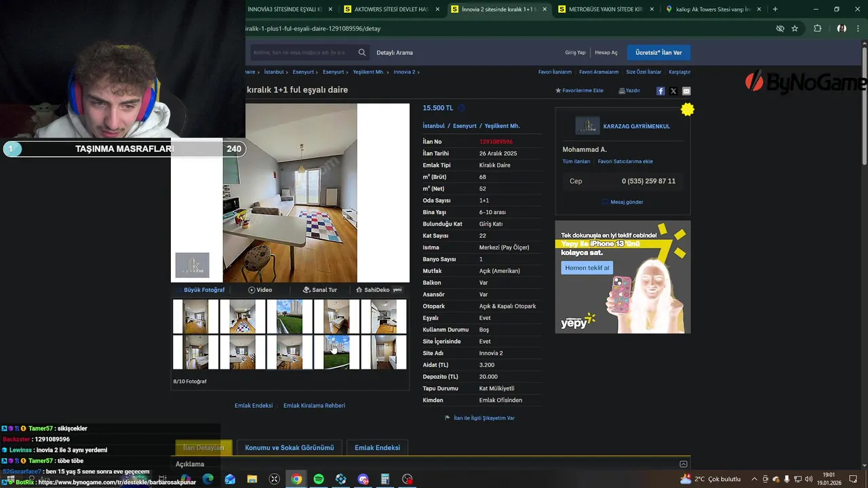Click the Yazdır print link
868x488 pixels.
coord(629,91)
